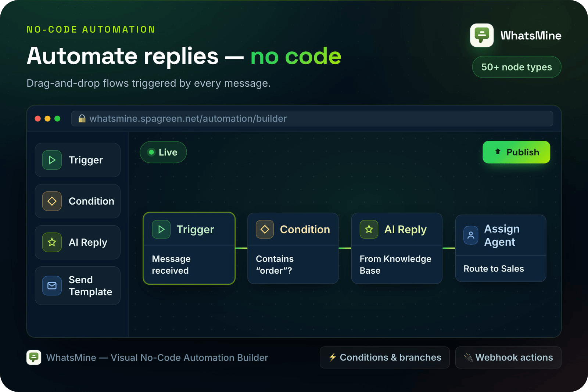Click 'Message received' text in Trigger node
Image resolution: width=588 pixels, height=392 pixels.
tap(171, 265)
